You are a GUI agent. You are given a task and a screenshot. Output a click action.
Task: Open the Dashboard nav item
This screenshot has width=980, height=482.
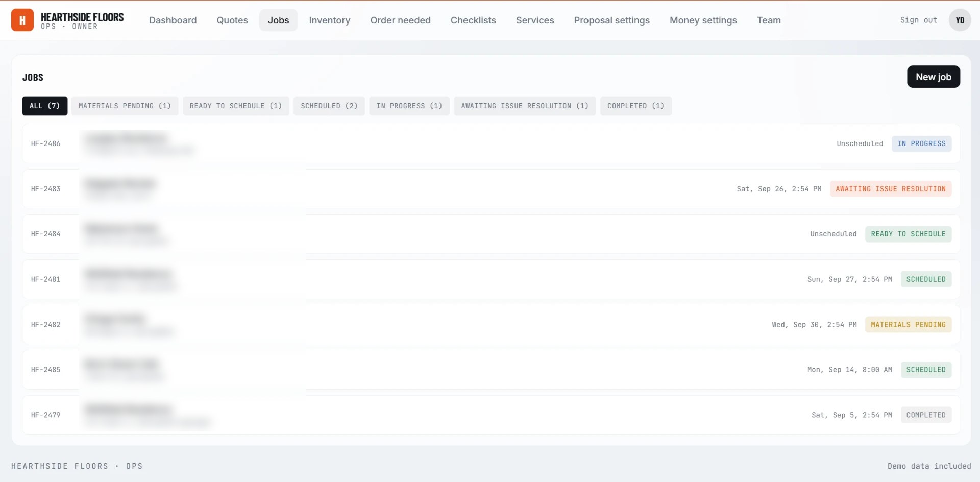[x=173, y=20]
